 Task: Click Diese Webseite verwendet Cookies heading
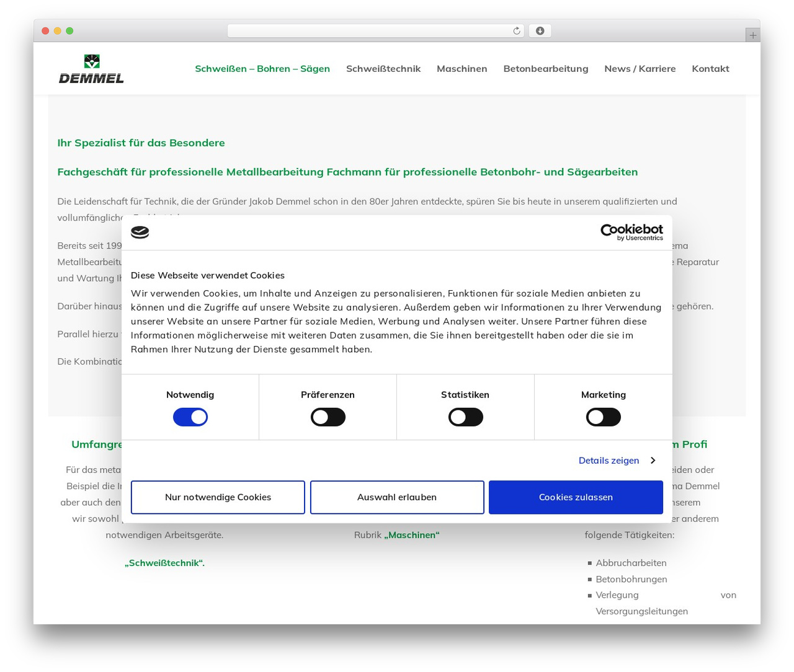[208, 275]
